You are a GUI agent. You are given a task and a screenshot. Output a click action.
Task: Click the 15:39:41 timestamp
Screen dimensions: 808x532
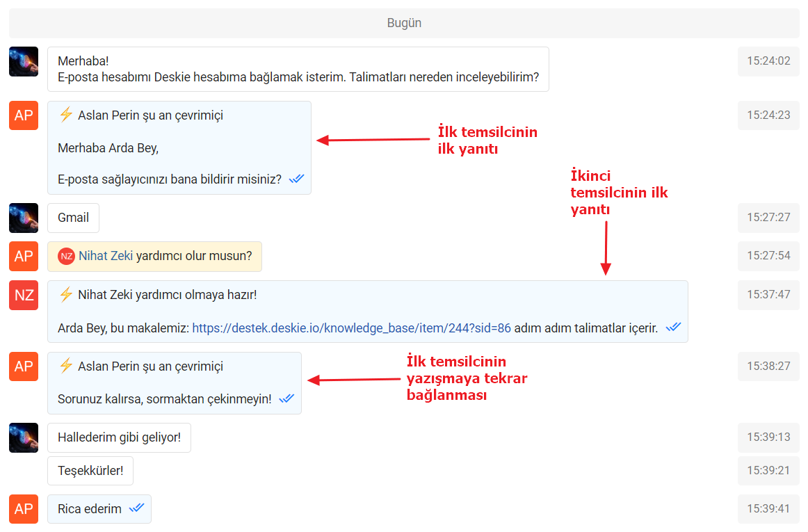click(x=768, y=509)
